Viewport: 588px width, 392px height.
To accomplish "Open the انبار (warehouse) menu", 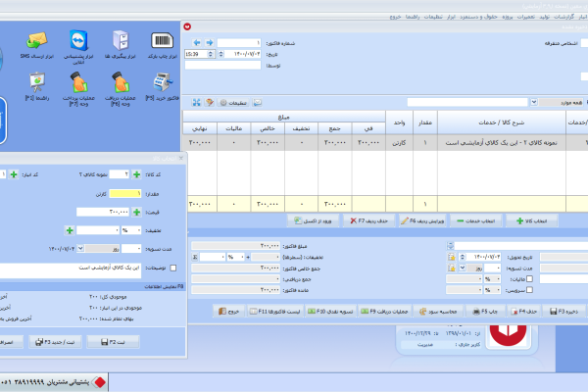I will point(583,17).
